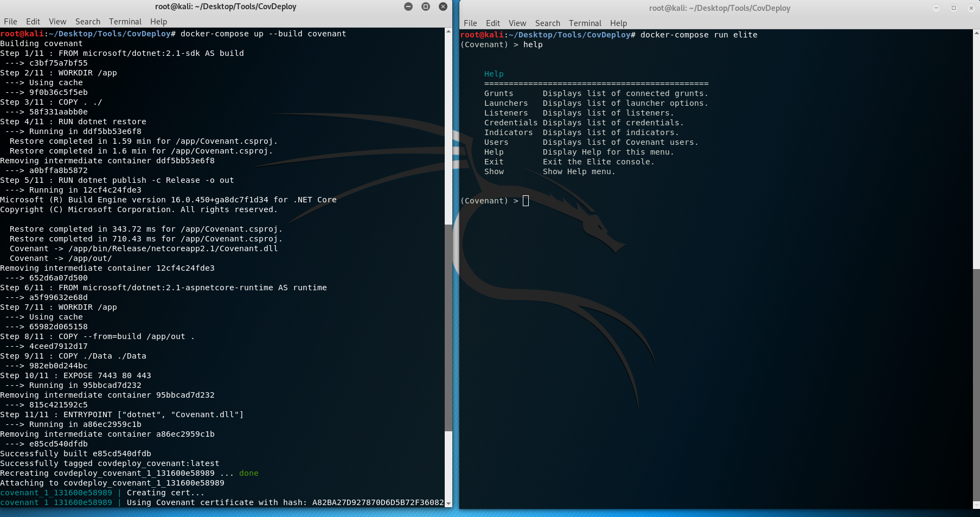The height and width of the screenshot is (517, 980).
Task: Open Terminal menu in right terminal
Action: [x=585, y=23]
